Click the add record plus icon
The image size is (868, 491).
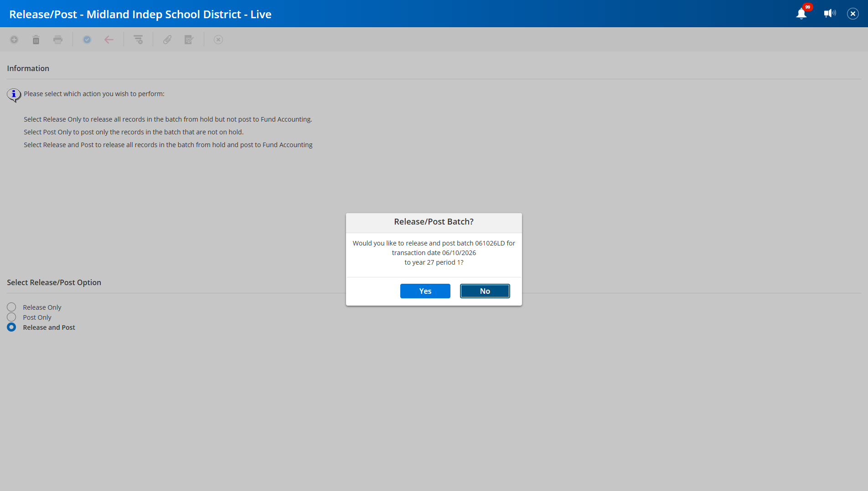pyautogui.click(x=14, y=40)
